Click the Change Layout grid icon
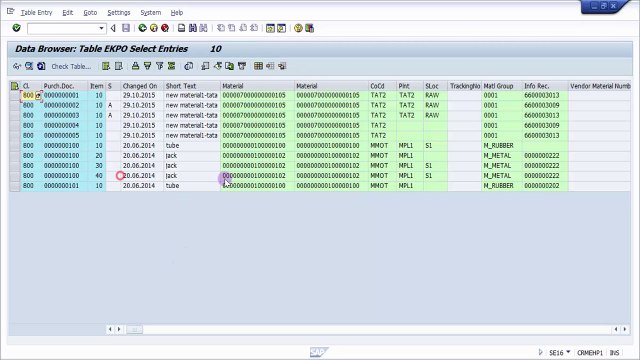This screenshot has height=360, width=640. point(258,66)
